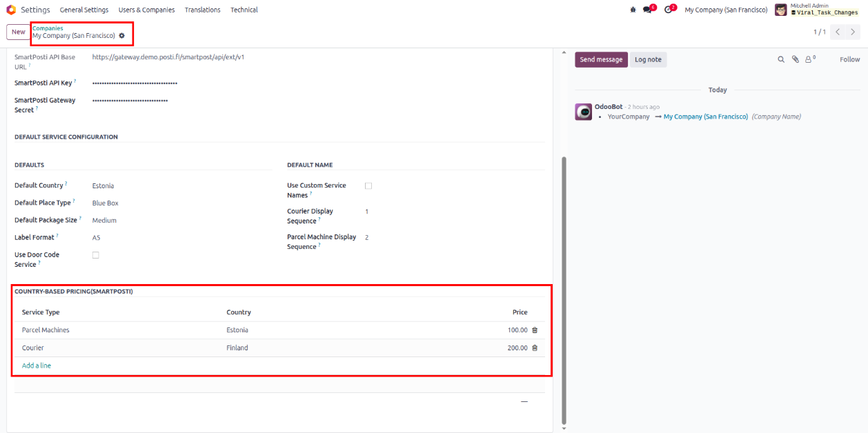This screenshot has width=868, height=433.
Task: Open the Technical menu
Action: [x=244, y=10]
